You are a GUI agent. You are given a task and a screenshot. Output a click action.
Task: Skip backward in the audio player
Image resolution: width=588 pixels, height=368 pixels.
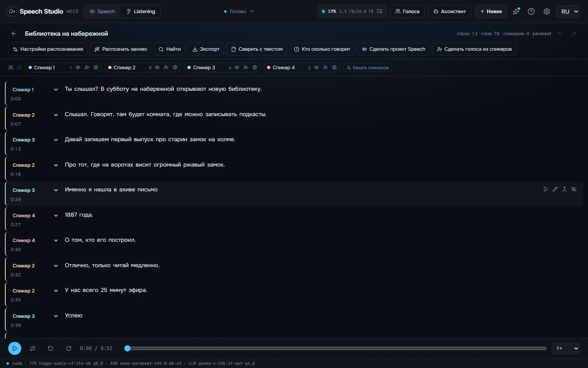51,348
